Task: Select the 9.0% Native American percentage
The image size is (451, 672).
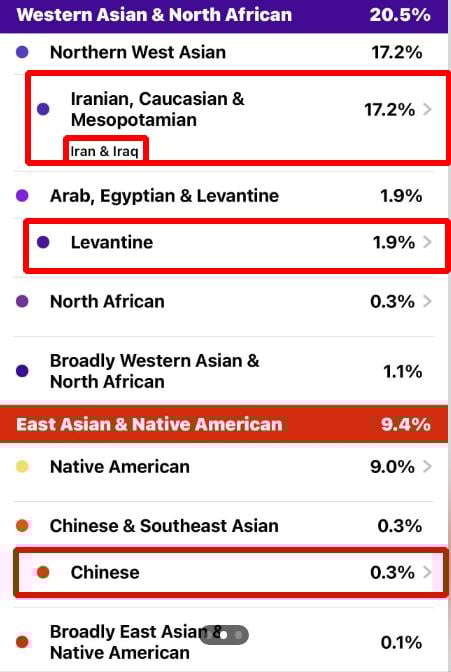Action: [x=392, y=466]
